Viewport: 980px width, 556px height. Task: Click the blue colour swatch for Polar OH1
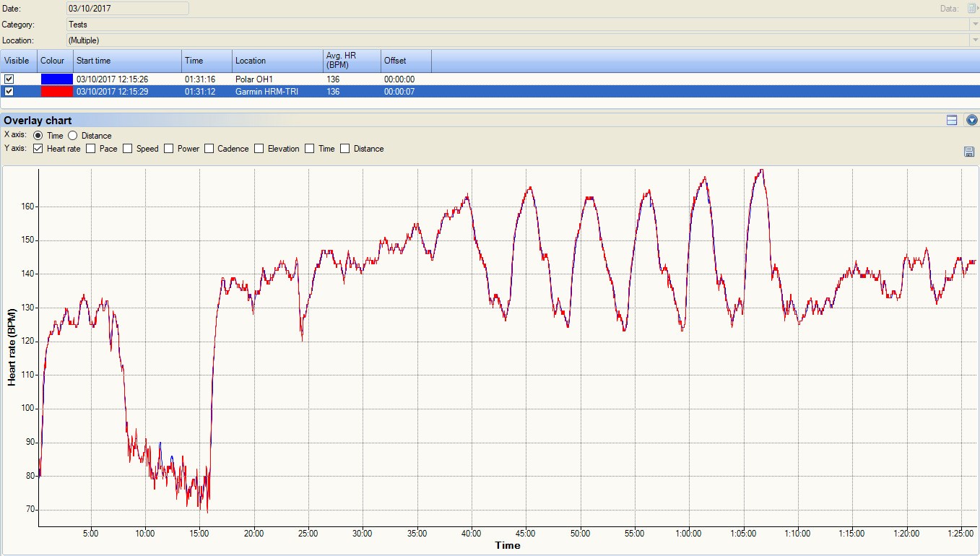click(x=56, y=79)
